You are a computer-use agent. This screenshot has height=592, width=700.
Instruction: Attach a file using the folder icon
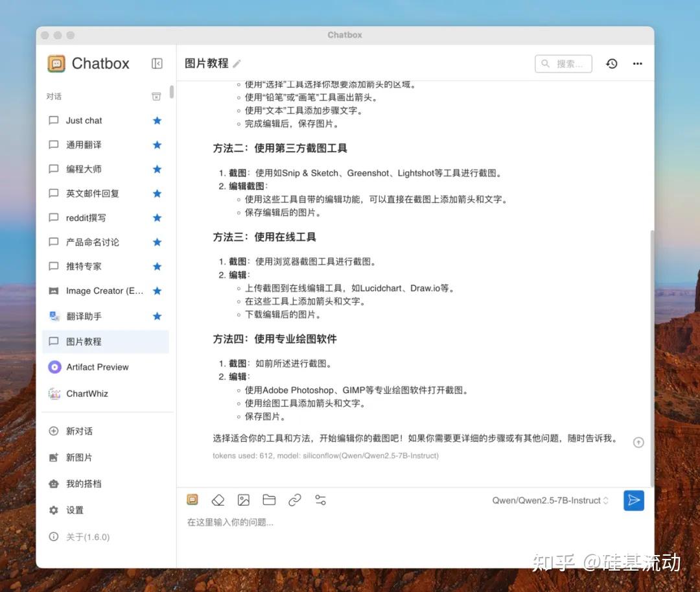(269, 499)
